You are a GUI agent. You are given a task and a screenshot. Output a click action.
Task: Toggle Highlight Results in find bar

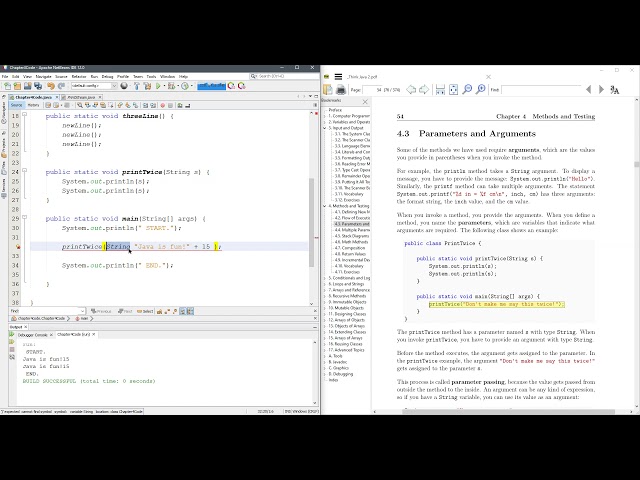pos(183,311)
